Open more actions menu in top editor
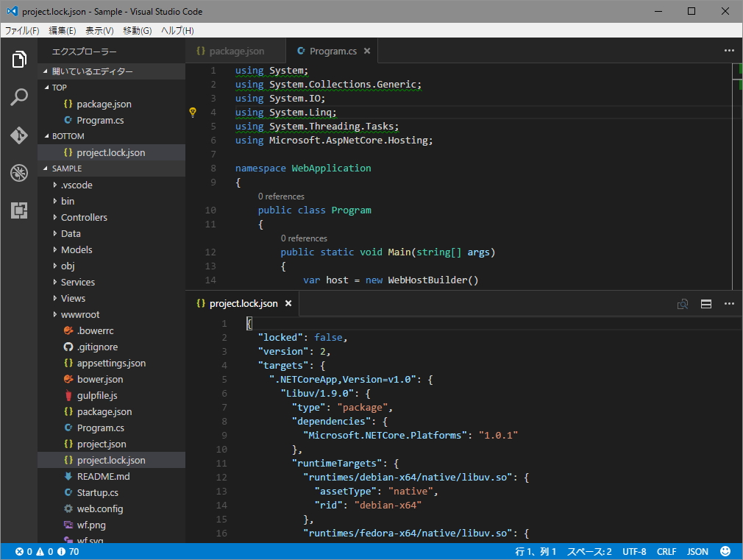Viewport: 743px width, 560px height. point(729,51)
